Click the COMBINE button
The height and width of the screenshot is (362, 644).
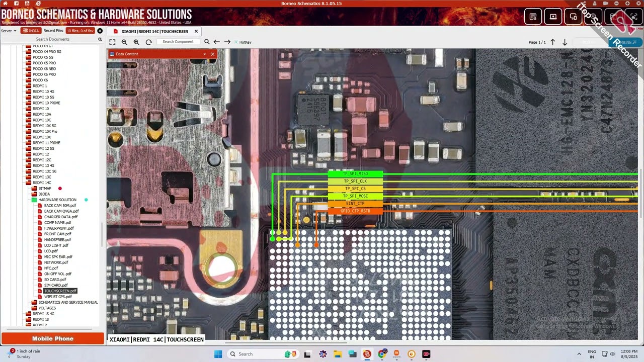[x=625, y=42]
